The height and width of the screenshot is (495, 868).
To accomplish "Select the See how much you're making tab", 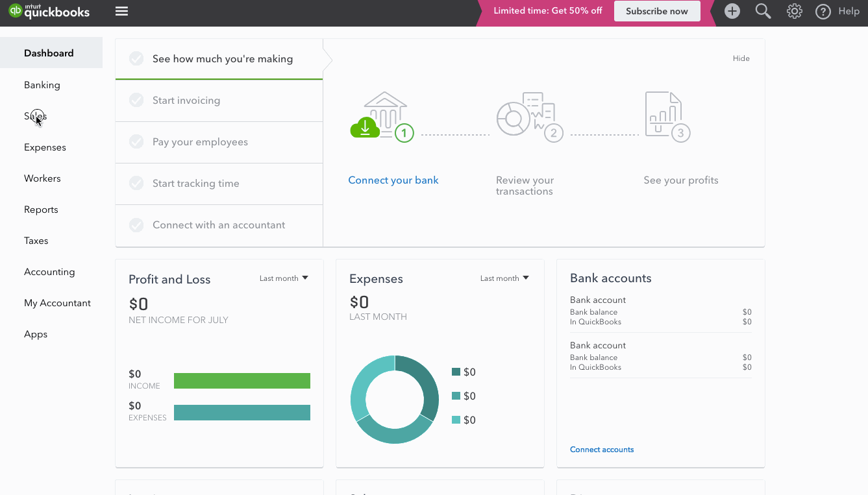I will (219, 59).
